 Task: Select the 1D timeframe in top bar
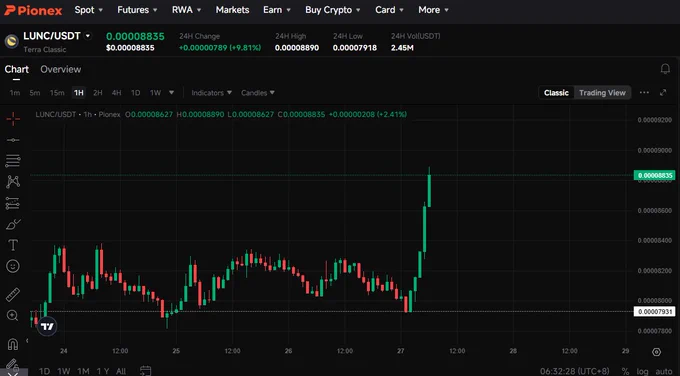pos(135,93)
